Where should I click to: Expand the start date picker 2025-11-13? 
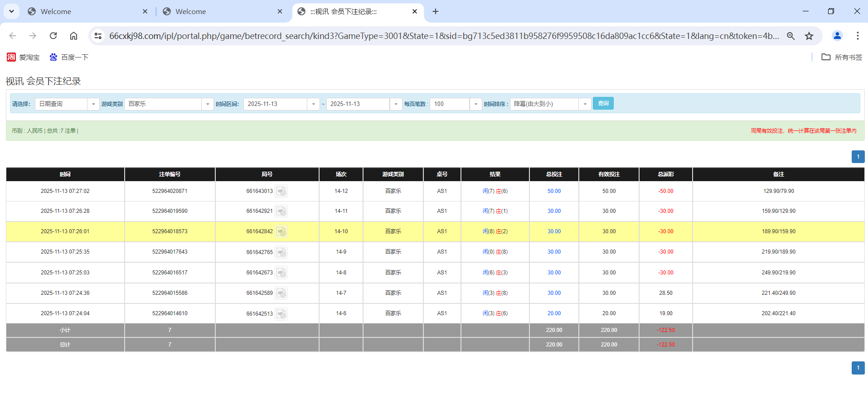(313, 104)
